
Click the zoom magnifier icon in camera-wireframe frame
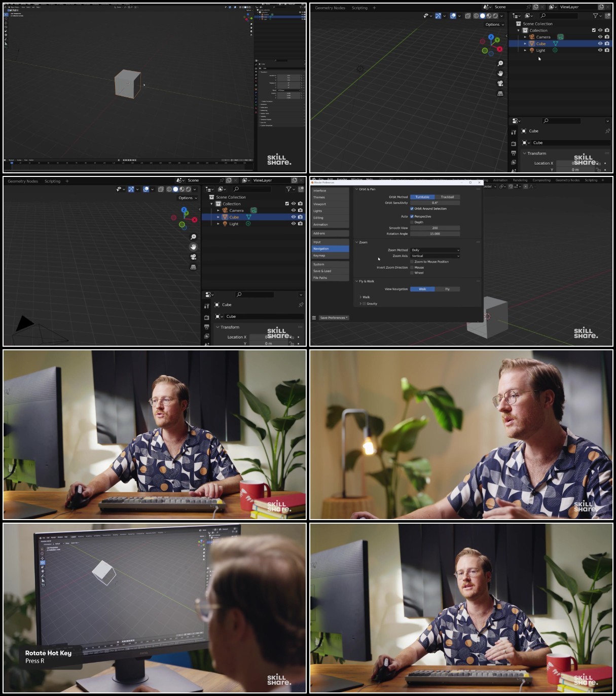coord(193,237)
